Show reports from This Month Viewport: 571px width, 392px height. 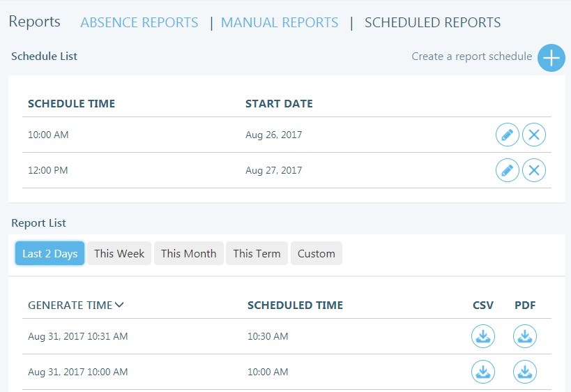pos(188,254)
